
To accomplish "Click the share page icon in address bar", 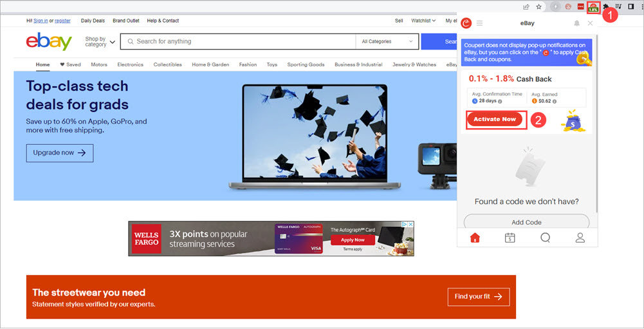I will coord(526,6).
